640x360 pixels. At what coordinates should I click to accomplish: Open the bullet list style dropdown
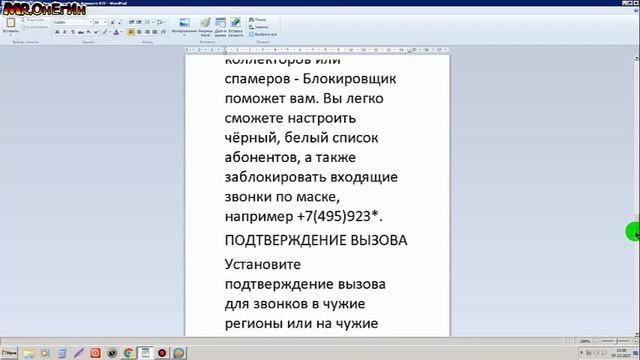click(153, 22)
